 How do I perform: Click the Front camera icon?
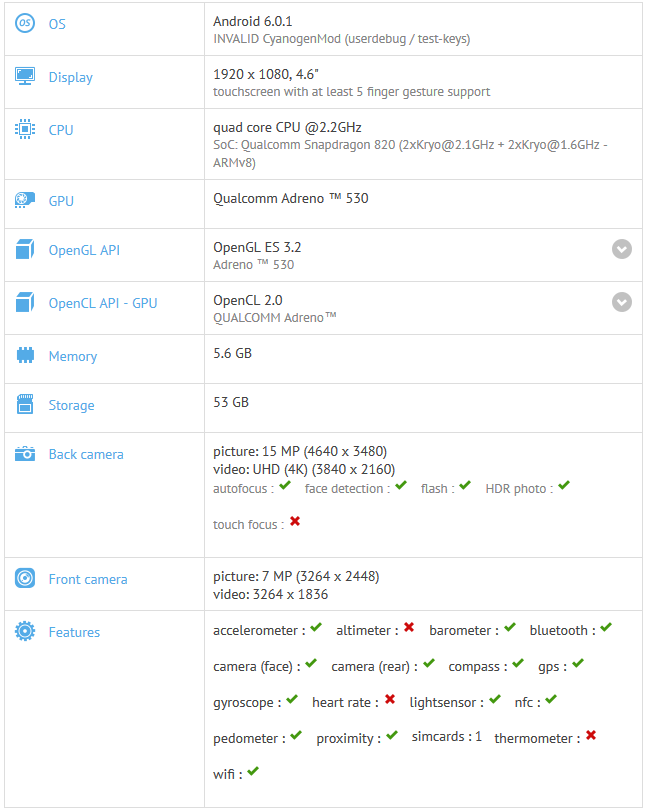tap(25, 579)
